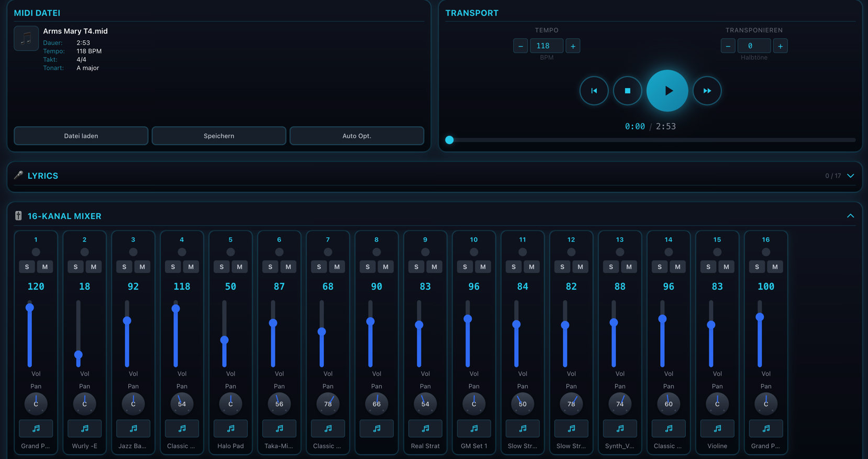Click the channel 15 activity indicator dot
Viewport: 868px width, 459px height.
point(717,252)
